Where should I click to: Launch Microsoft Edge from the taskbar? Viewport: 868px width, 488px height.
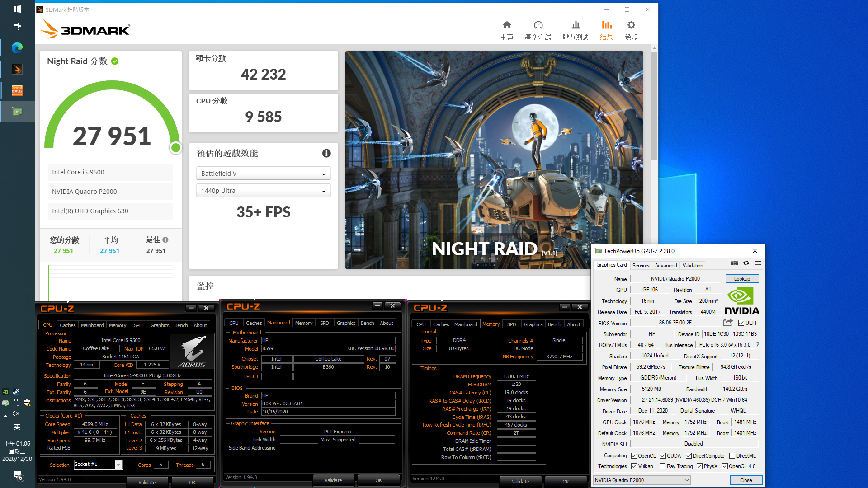(x=17, y=48)
